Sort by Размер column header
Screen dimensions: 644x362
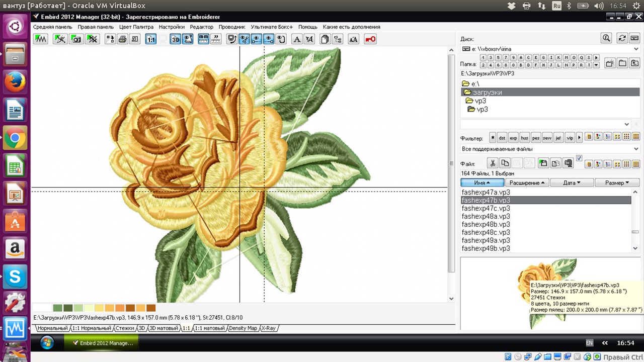[x=617, y=183]
